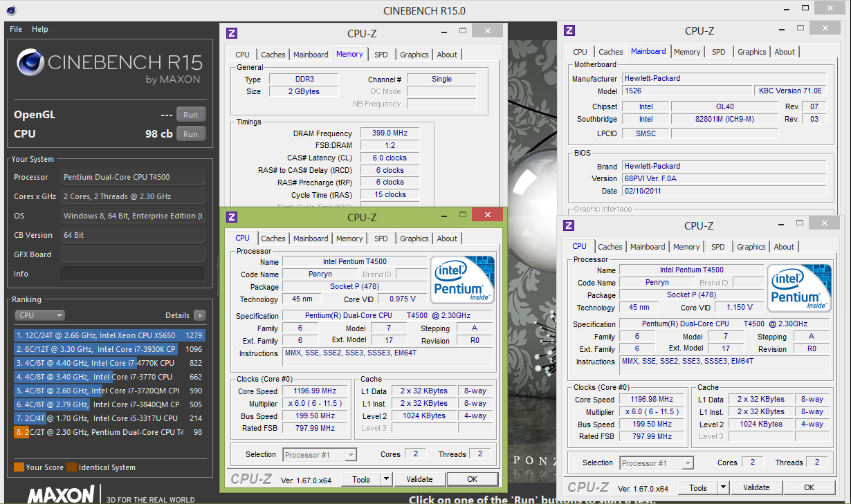
Task: Click the Z icon of the green CPU-Z window
Action: [232, 217]
